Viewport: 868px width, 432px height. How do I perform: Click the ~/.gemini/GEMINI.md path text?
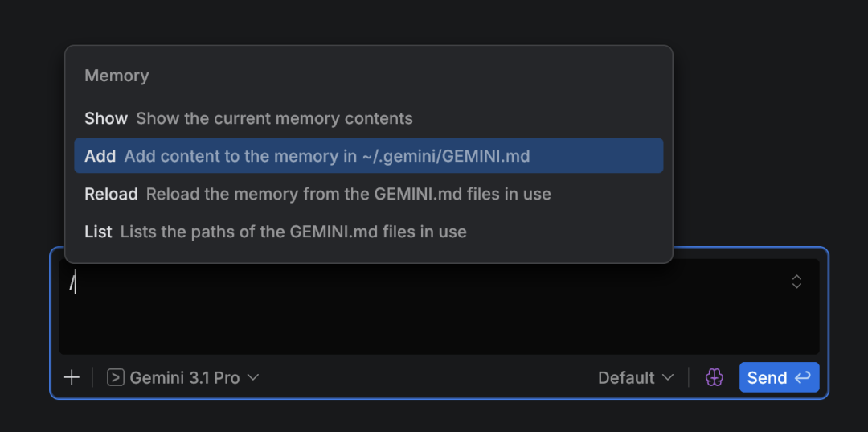(446, 156)
